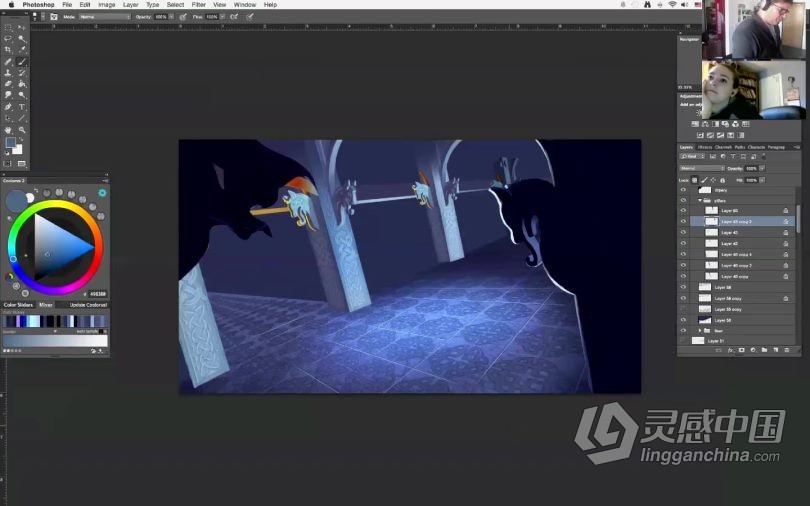The width and height of the screenshot is (810, 506).
Task: Open layer Fill arrow in Layers panel
Action: click(762, 180)
